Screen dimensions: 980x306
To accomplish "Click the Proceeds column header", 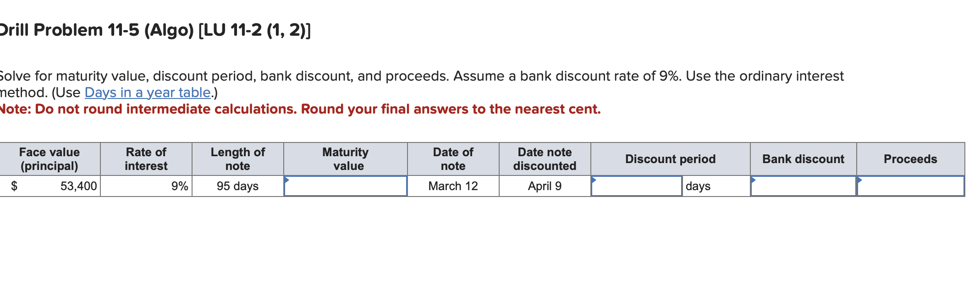I will click(910, 159).
